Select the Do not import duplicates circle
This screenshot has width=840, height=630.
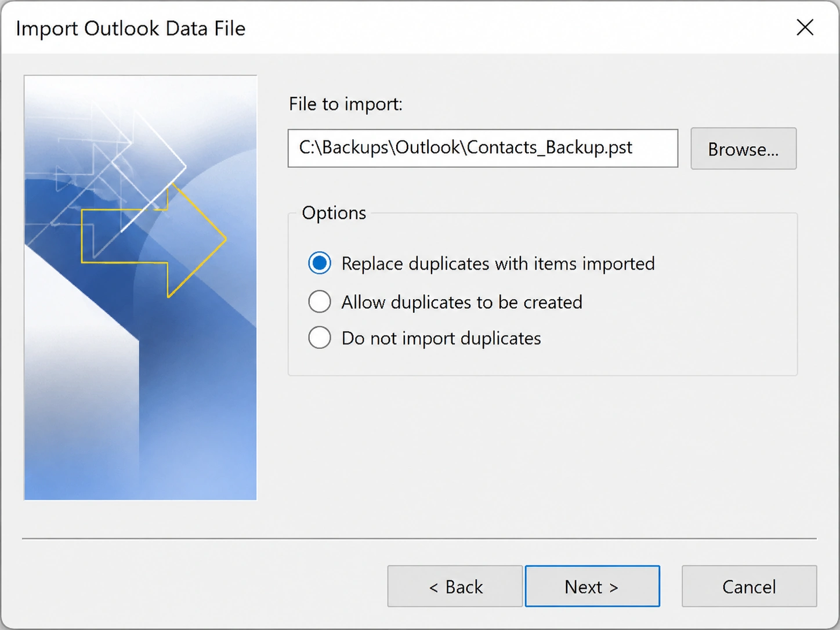(320, 338)
